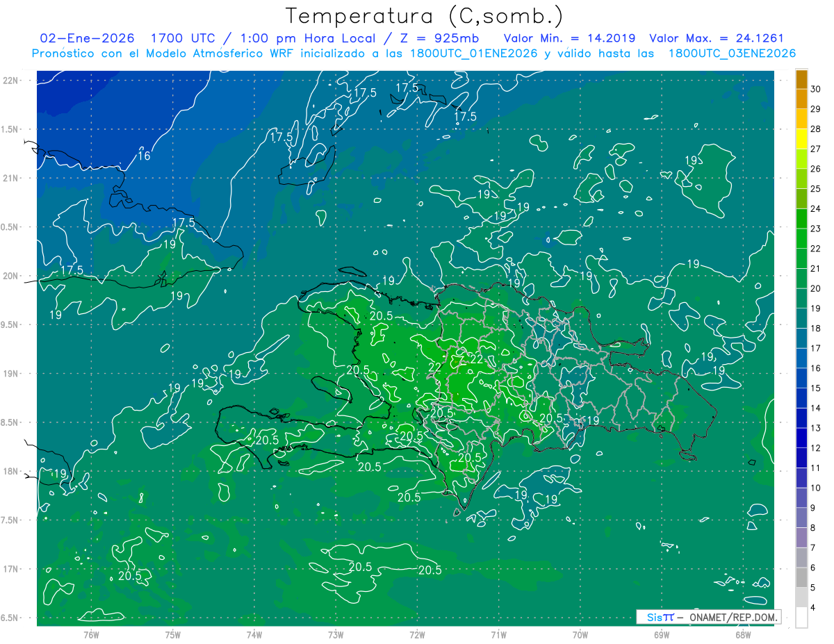834x644 pixels.
Task: Click the title "Temperatura (C,somb.)"
Action: [423, 17]
